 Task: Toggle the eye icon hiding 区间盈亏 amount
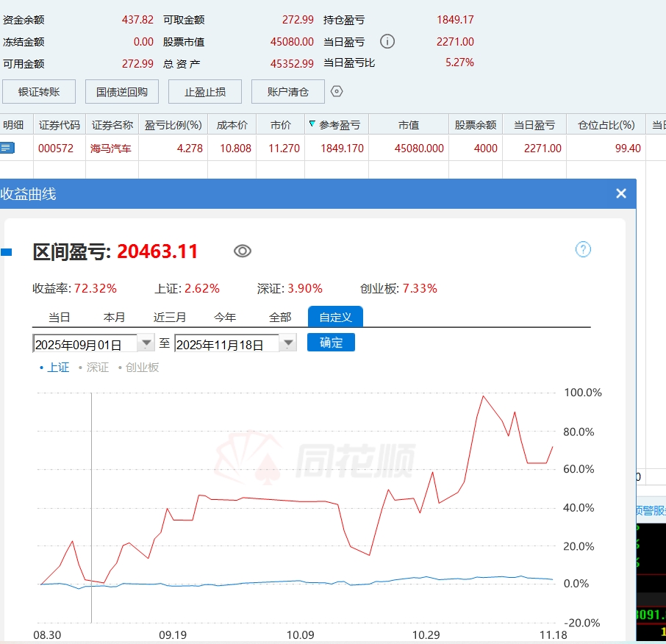coord(243,251)
